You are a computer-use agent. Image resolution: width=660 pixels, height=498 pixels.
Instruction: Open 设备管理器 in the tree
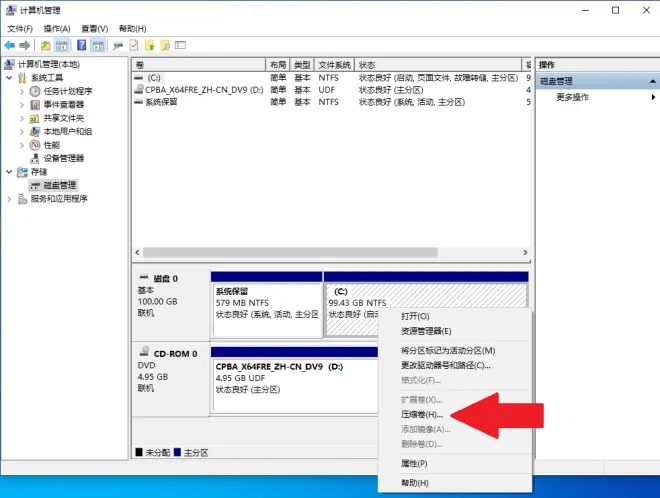[64, 158]
